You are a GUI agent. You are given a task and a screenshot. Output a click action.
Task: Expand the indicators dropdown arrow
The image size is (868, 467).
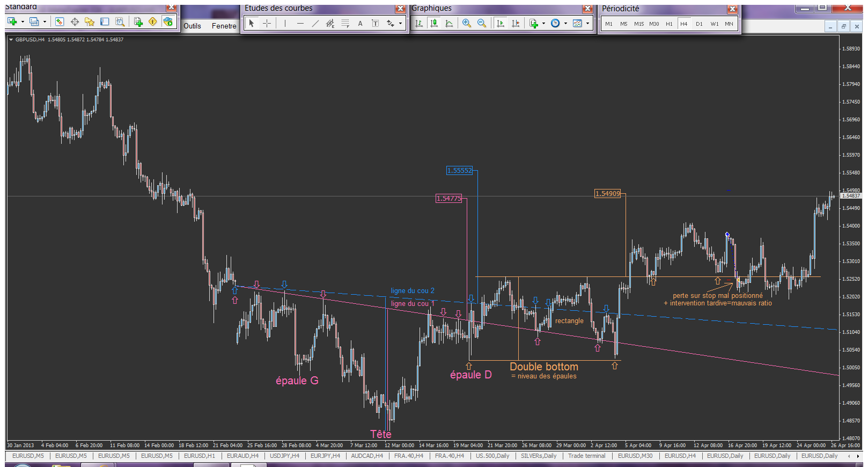point(543,23)
